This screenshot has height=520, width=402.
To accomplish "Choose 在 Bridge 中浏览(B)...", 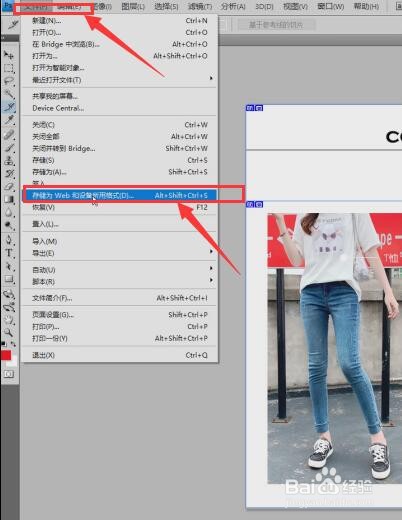I will pos(119,44).
